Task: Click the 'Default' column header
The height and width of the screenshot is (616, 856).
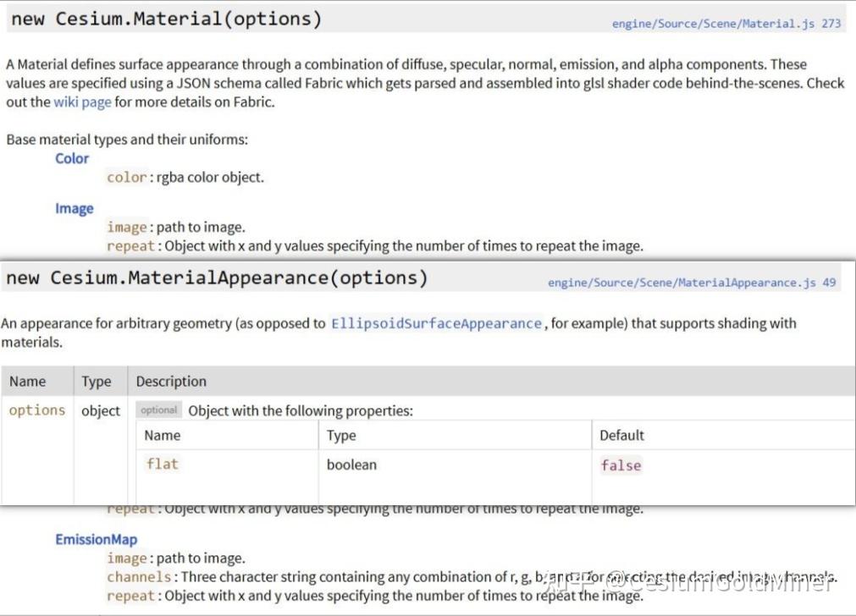Action: pos(621,436)
